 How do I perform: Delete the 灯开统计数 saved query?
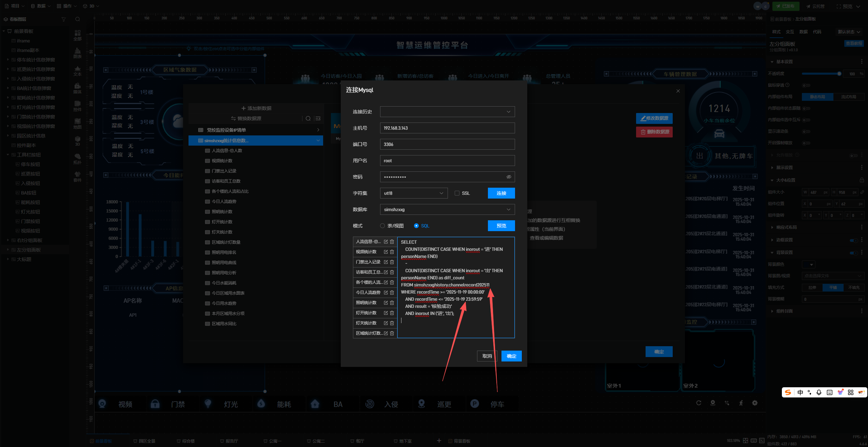[x=392, y=313]
